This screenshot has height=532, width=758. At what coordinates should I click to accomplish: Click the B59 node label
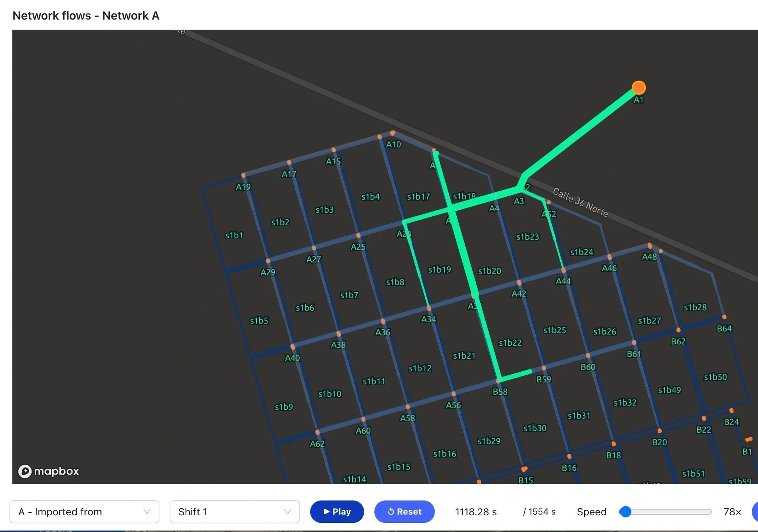pos(544,379)
